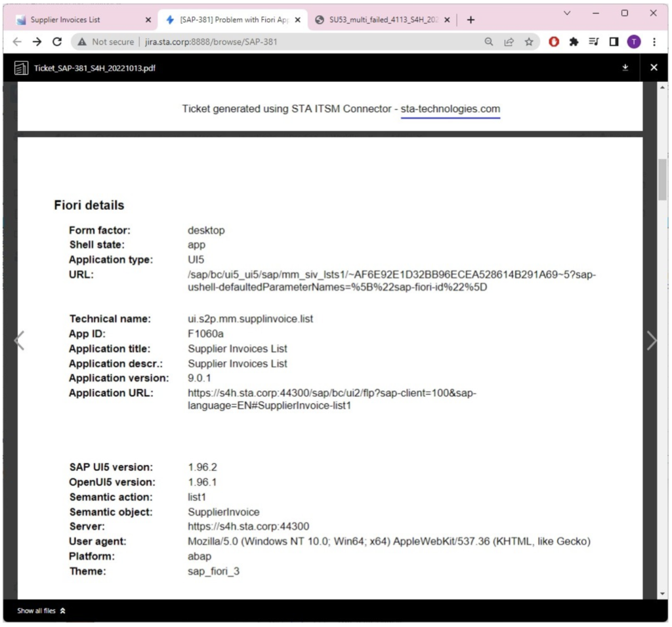Click the Semantic action value list1
The image size is (672, 627).
coord(197,497)
